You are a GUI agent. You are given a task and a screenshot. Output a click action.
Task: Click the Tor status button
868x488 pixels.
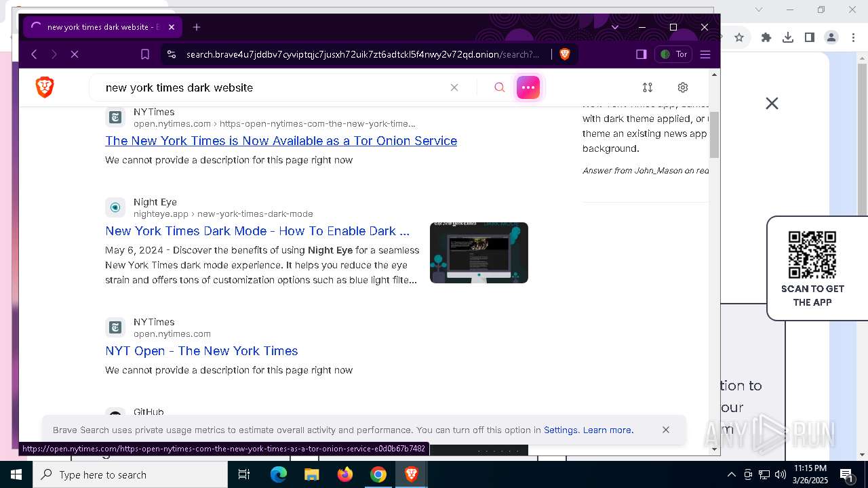coord(674,54)
